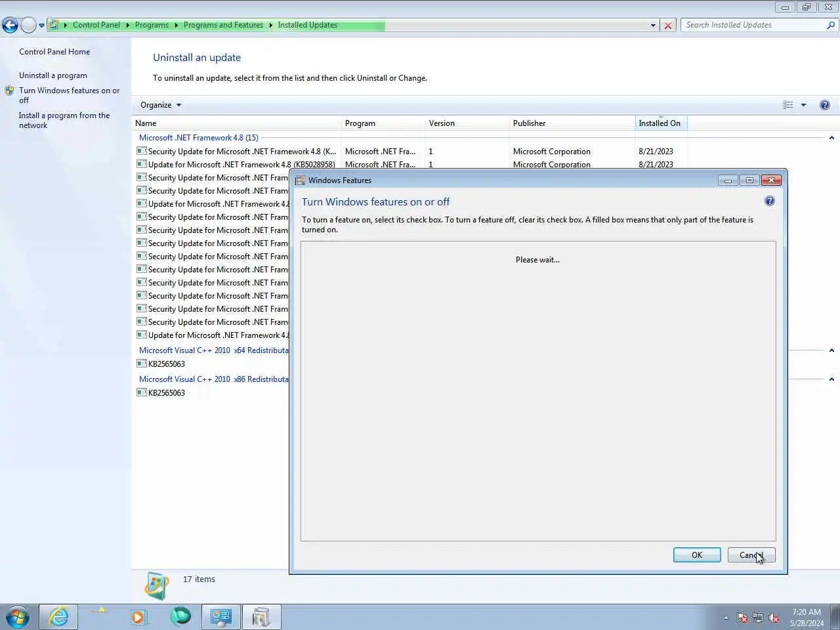Click help icon in Windows Features dialog
This screenshot has height=630, width=840.
[770, 201]
